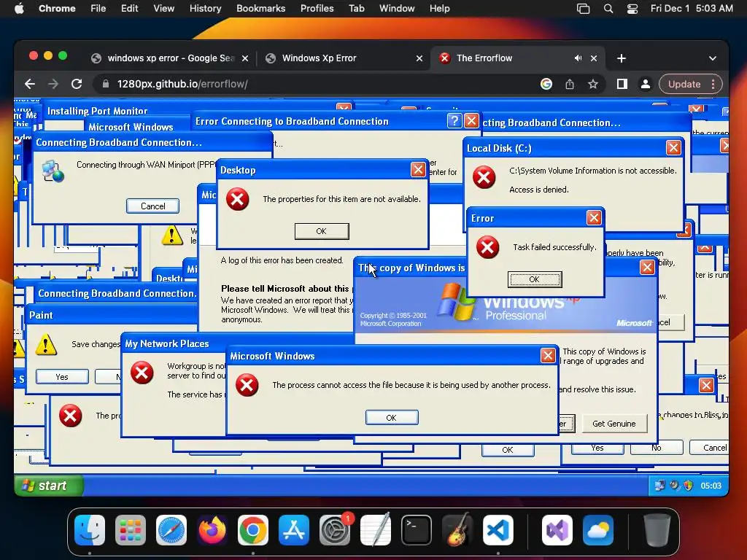Open the Apple menu

click(20, 8)
